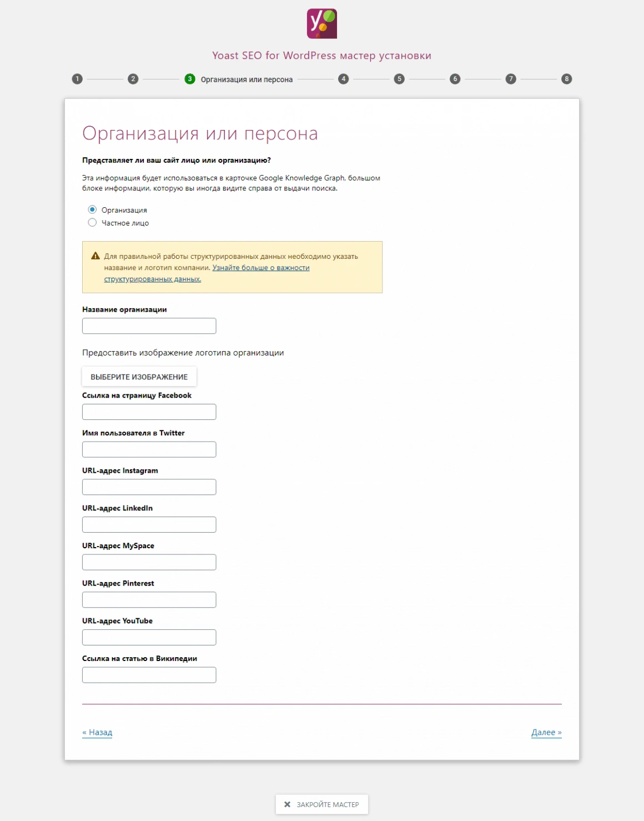Click the URL-адрес YouTube label
The height and width of the screenshot is (821, 644).
[117, 621]
